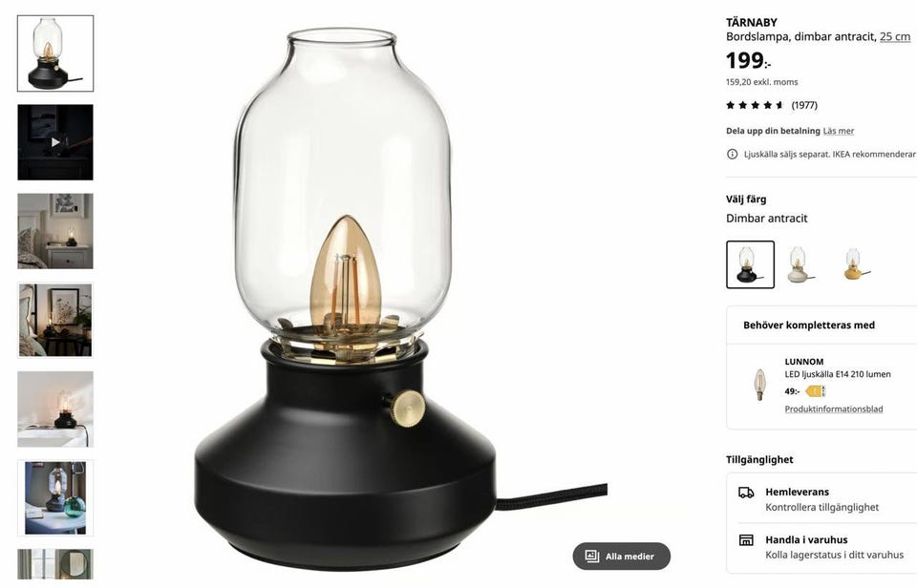Select the yellow lamp color variant
The height and width of the screenshot is (588, 917).
tap(854, 264)
